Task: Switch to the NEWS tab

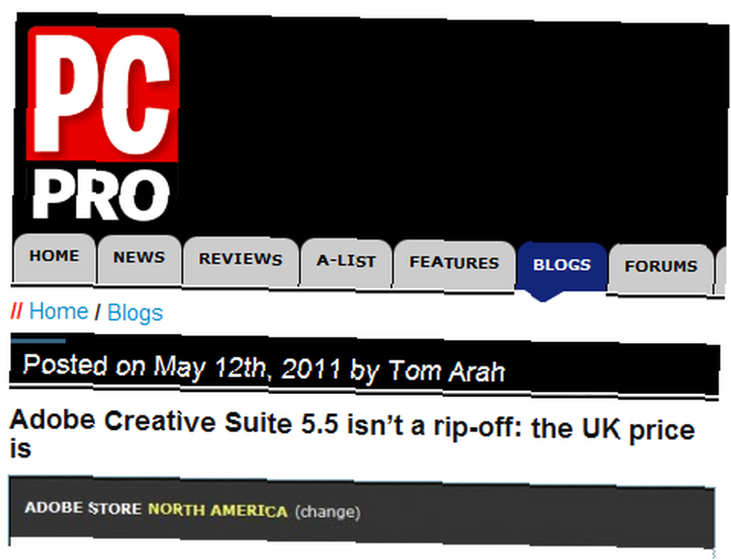Action: pos(139,260)
